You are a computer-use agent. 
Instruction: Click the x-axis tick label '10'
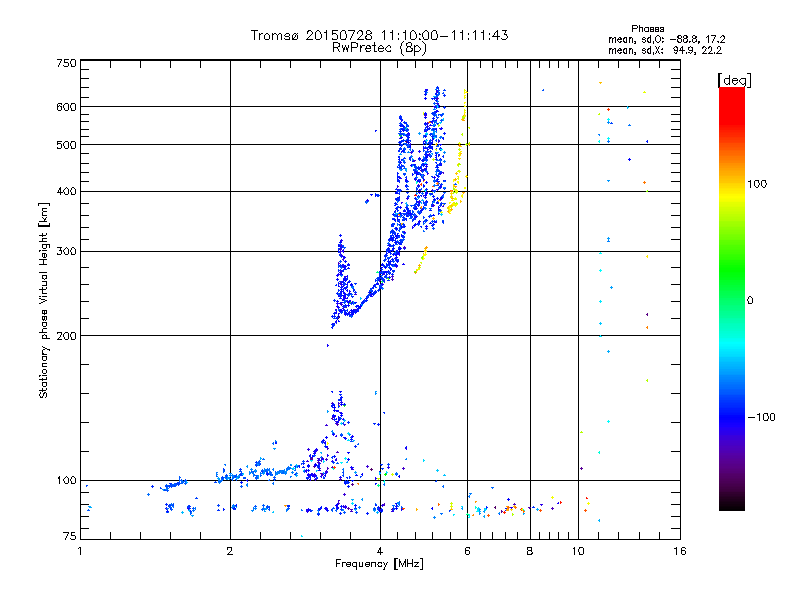pos(578,551)
